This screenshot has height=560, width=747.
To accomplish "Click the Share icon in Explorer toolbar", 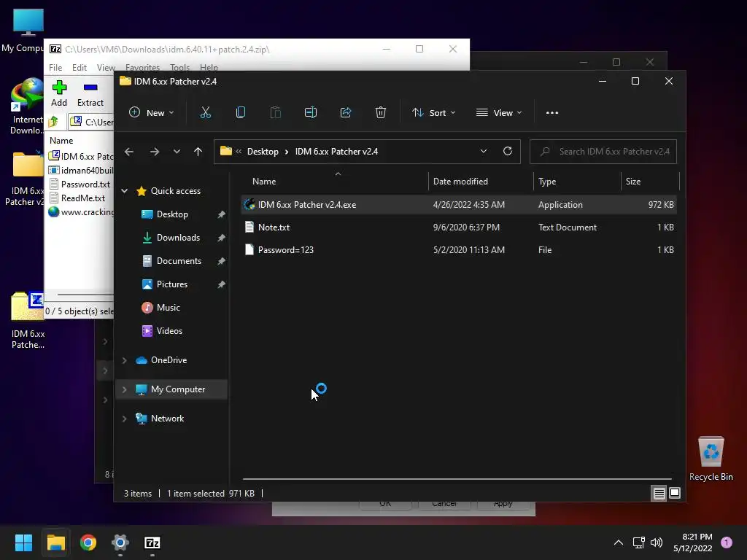I will 345,112.
